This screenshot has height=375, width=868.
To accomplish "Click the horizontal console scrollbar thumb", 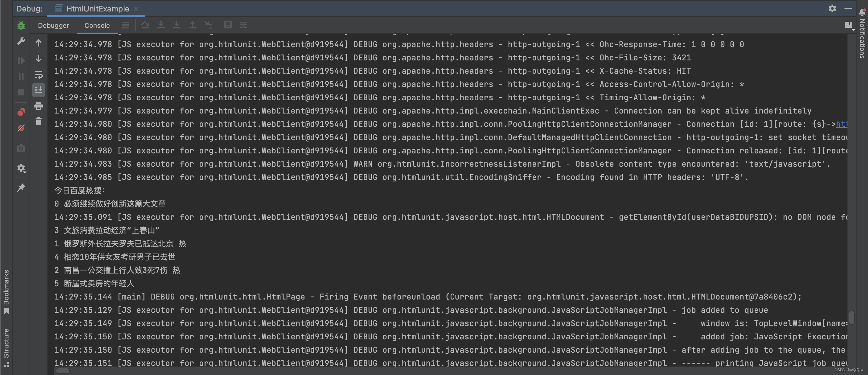I will tap(63, 371).
